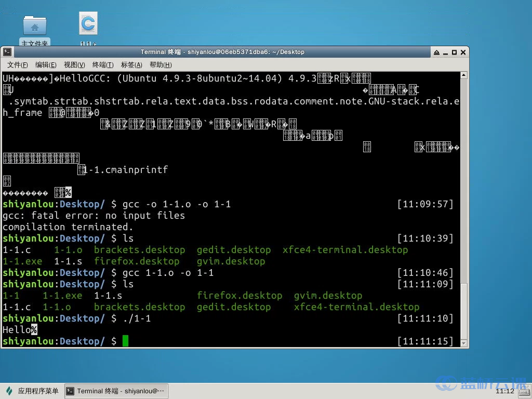532x399 pixels.
Task: Click the applications menu logo icon in the panel
Action: (9, 391)
